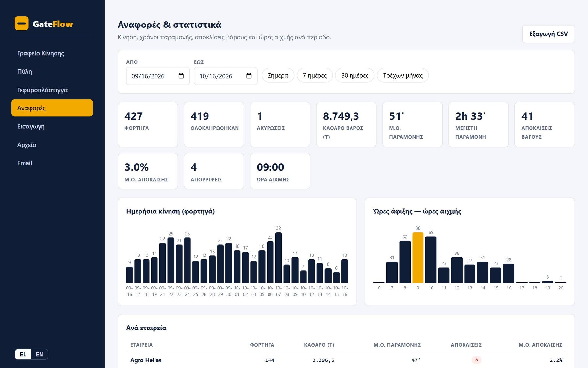The image size is (588, 368).
Task: Click the Agro Hellas 2.2% value
Action: [x=556, y=360]
